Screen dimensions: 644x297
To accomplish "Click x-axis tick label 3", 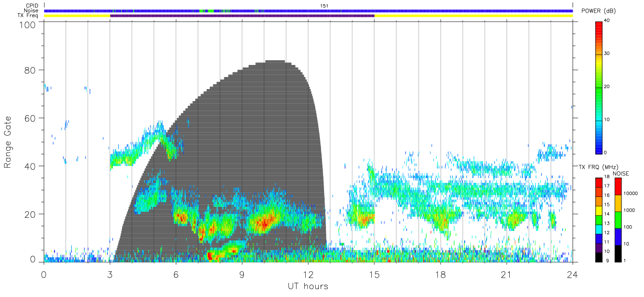I will [x=110, y=274].
